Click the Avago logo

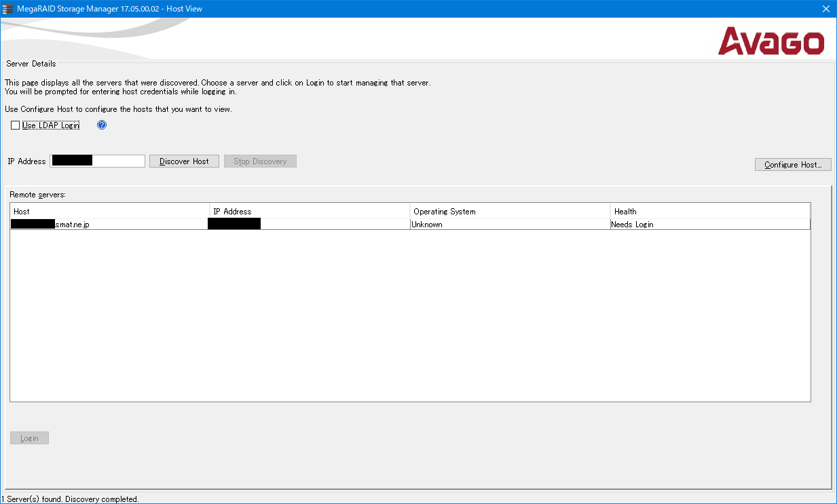(771, 41)
